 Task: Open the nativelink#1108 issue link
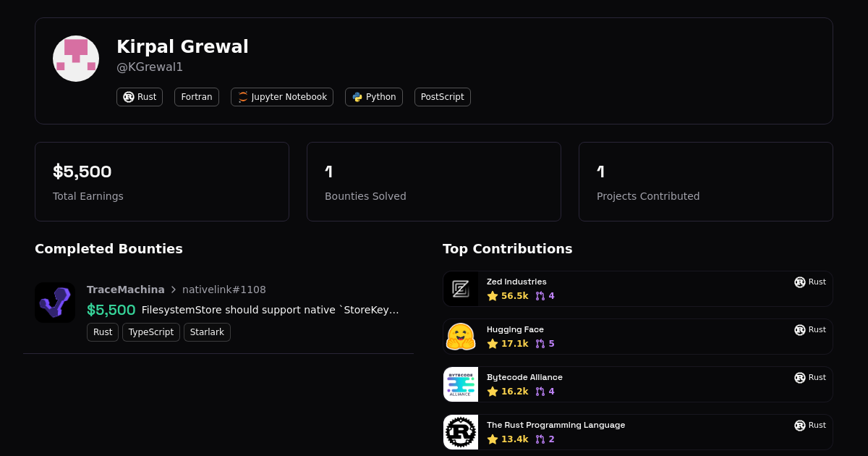click(224, 290)
